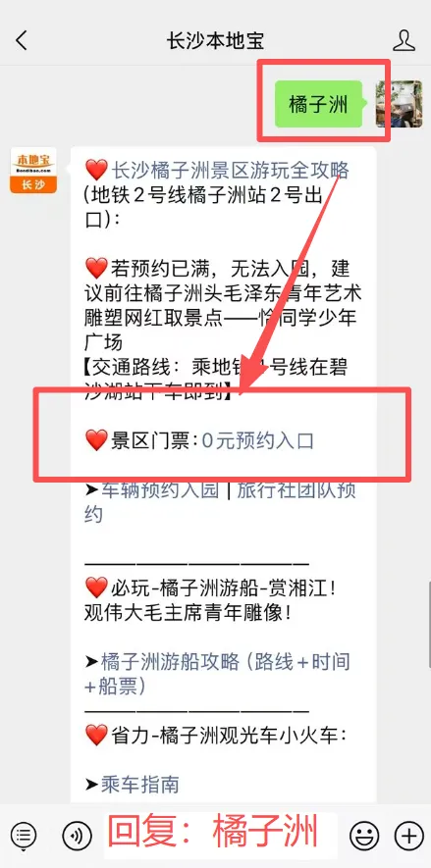Tap the 长沙本地宝 chat title

(x=216, y=41)
